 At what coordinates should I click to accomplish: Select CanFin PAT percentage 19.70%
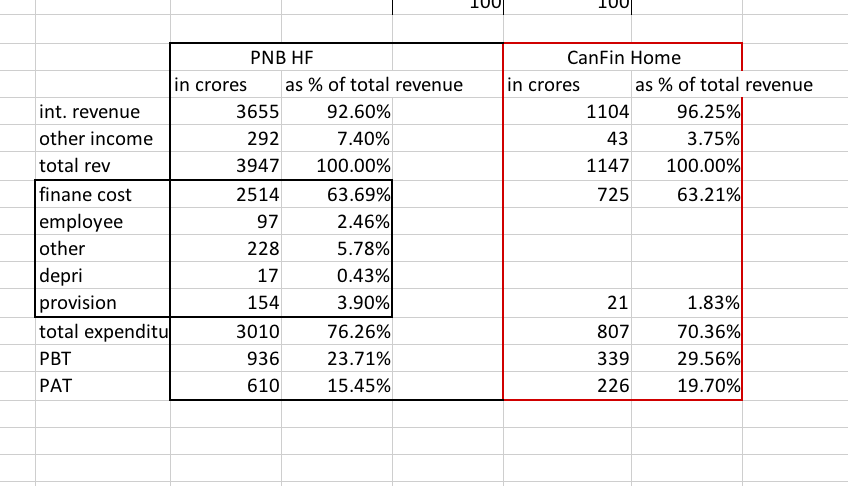pos(687,384)
